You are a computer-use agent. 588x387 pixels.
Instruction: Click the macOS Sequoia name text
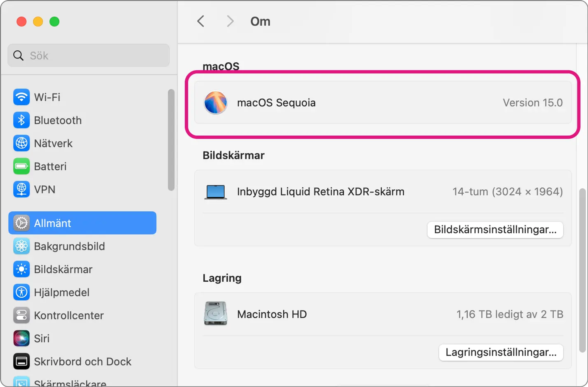(x=276, y=103)
